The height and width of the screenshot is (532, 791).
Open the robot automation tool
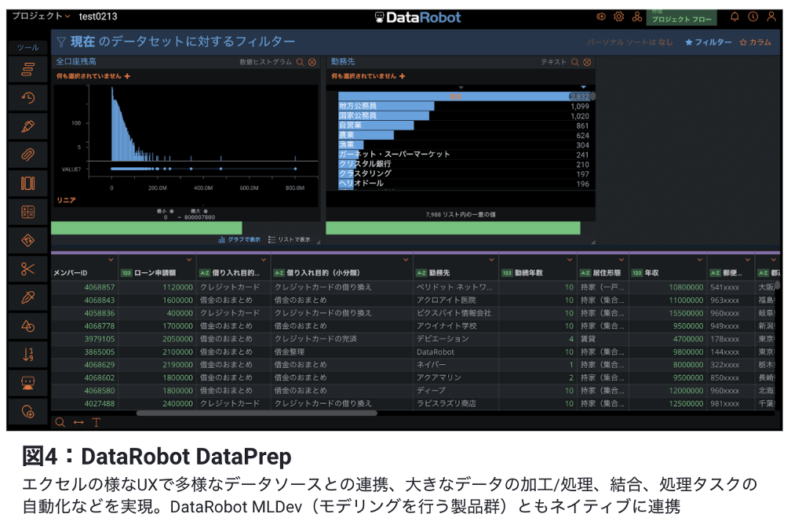point(28,383)
